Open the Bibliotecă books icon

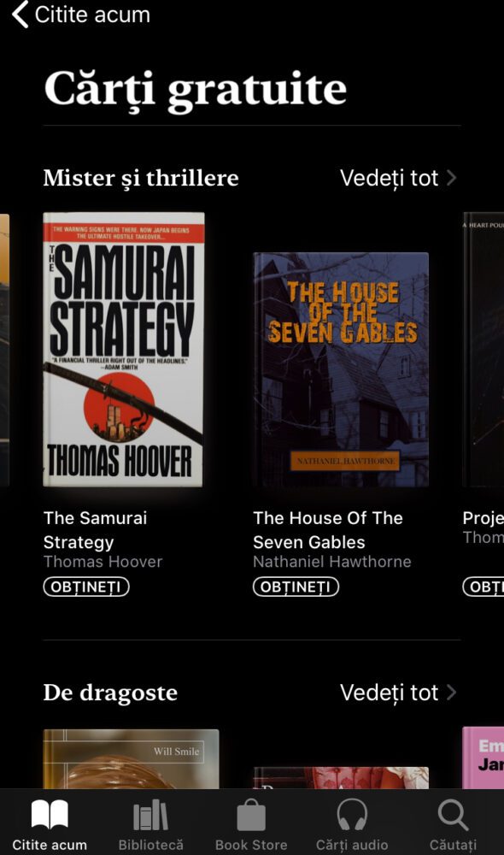[150, 816]
